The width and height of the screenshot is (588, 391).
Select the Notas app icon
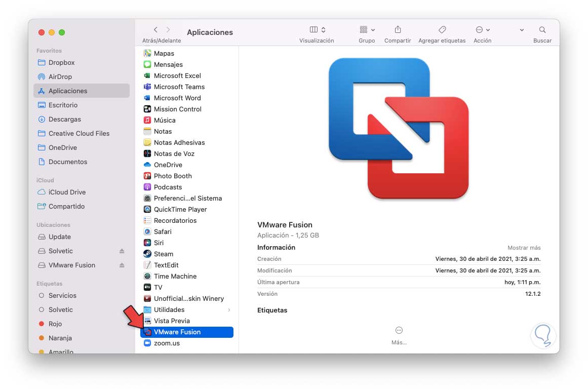click(x=147, y=131)
